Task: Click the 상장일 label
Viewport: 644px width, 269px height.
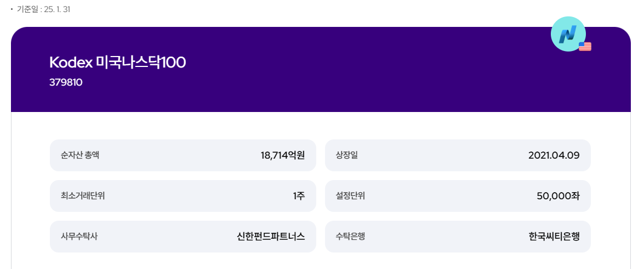Action: (x=346, y=155)
